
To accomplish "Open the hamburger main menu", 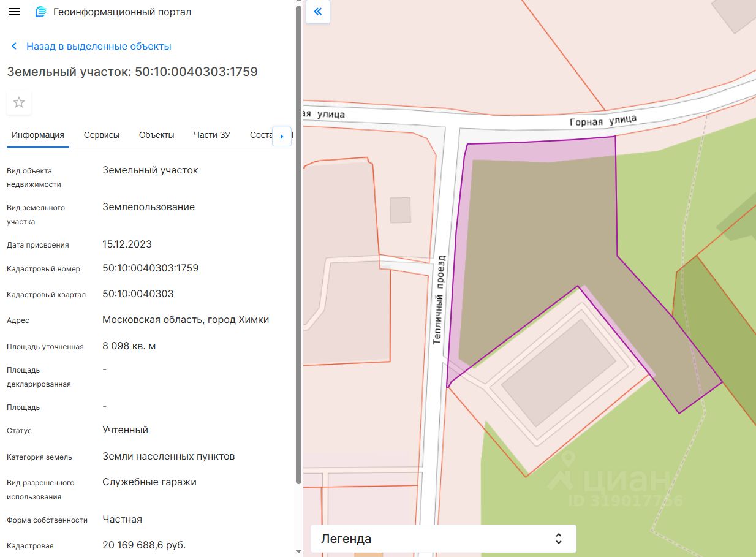I will pos(14,12).
